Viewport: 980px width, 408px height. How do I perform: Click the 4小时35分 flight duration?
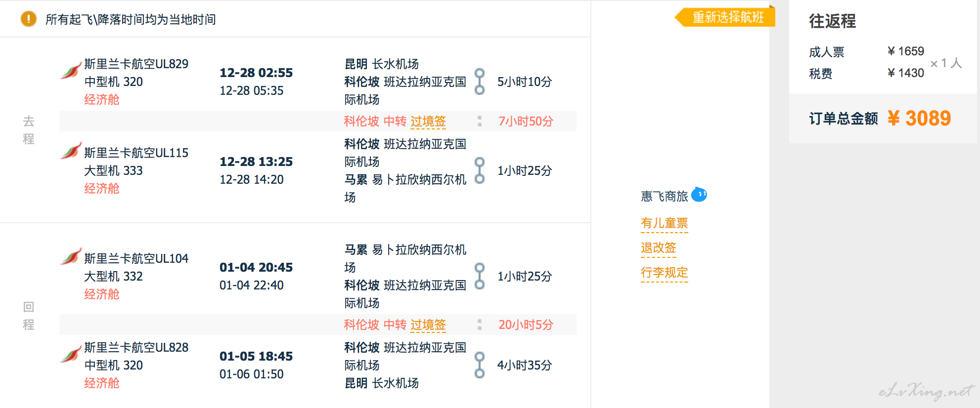tap(525, 365)
